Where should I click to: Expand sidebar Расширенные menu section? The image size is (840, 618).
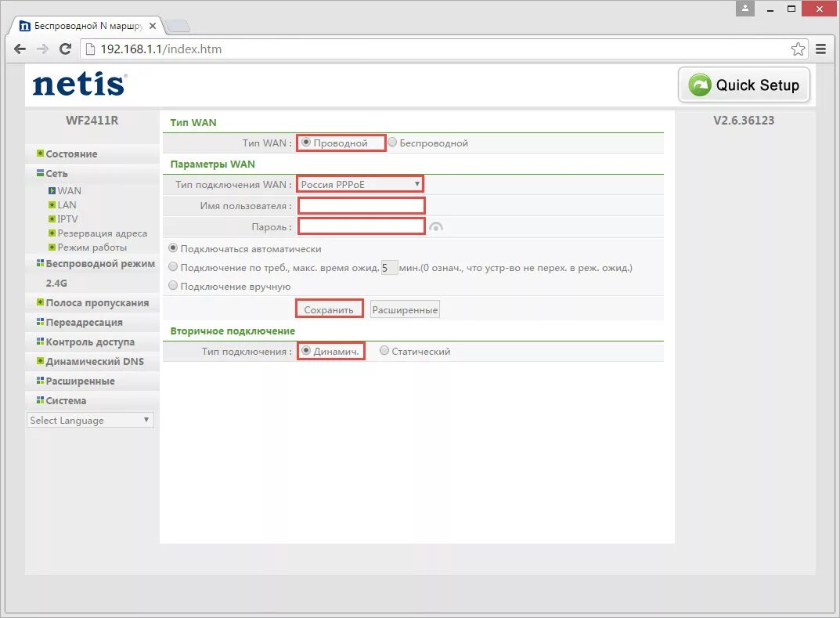point(81,381)
